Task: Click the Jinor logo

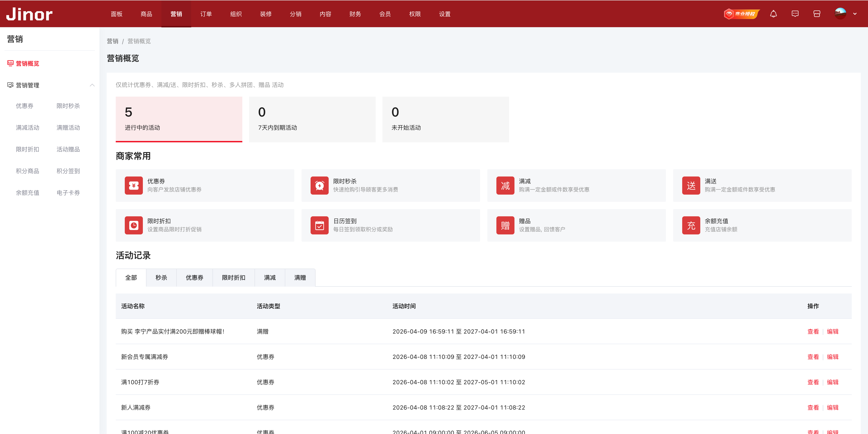Action: (29, 14)
